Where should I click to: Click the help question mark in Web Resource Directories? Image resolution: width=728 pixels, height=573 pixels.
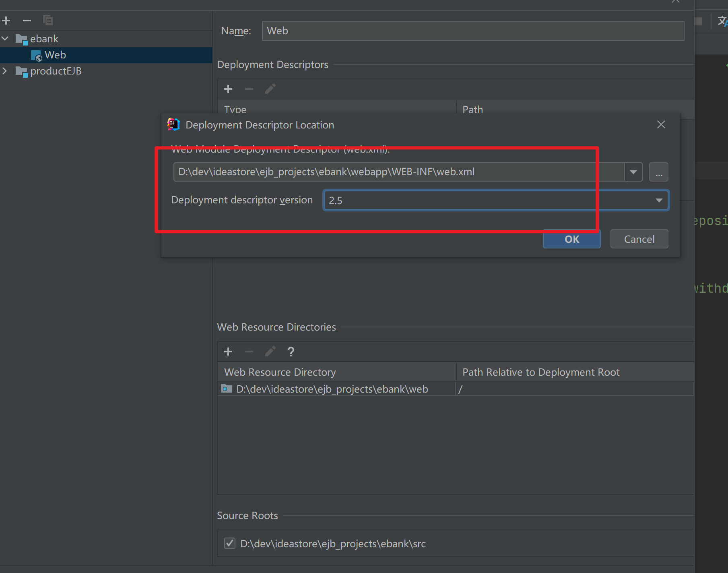coord(291,352)
